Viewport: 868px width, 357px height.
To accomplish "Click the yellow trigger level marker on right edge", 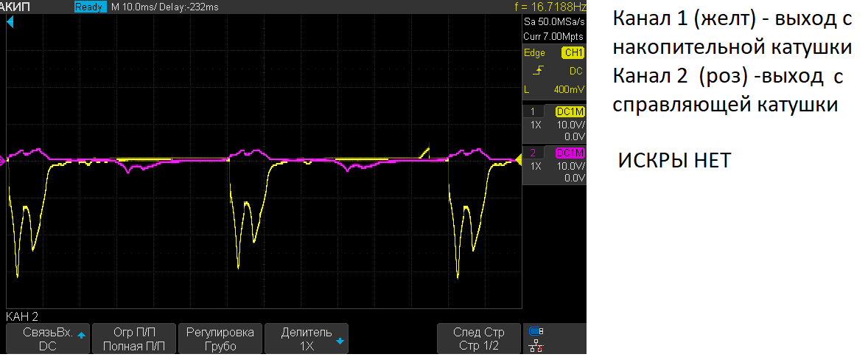I will [518, 160].
